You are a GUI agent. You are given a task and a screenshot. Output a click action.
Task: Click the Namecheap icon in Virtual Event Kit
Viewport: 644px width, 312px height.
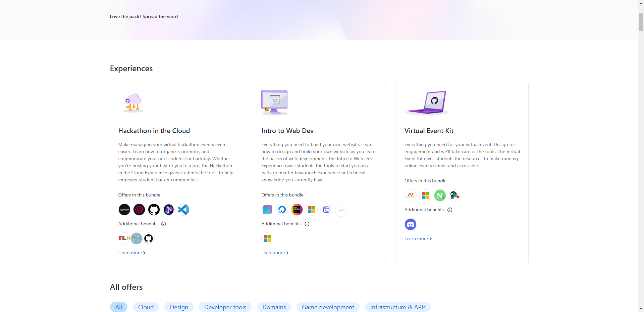pyautogui.click(x=411, y=195)
